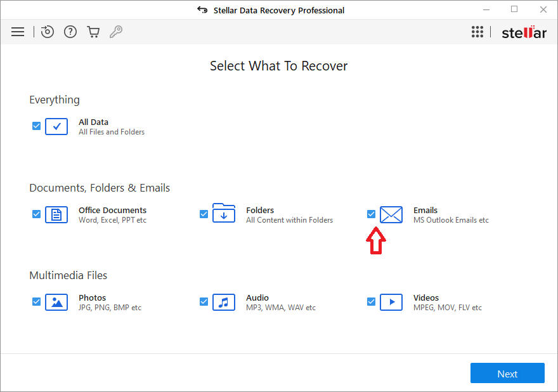Click the Folders download icon

click(x=224, y=214)
